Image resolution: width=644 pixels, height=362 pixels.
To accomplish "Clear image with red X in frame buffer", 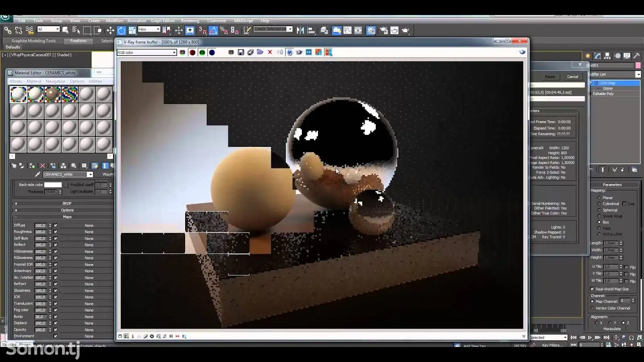I will pyautogui.click(x=270, y=52).
